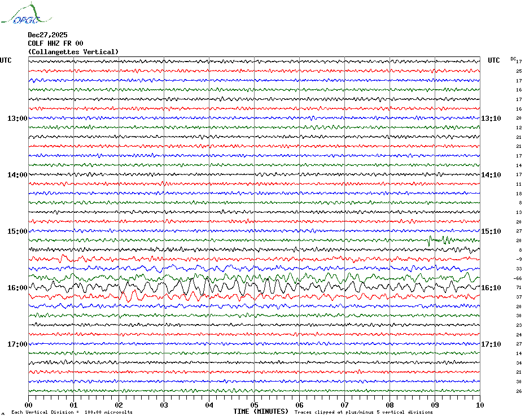Select the 13:00 time label
525x420 pixels.
coord(17,118)
